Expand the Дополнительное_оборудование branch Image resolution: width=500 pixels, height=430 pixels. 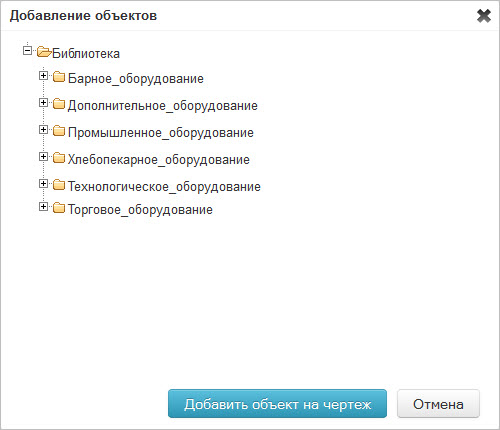point(43,103)
